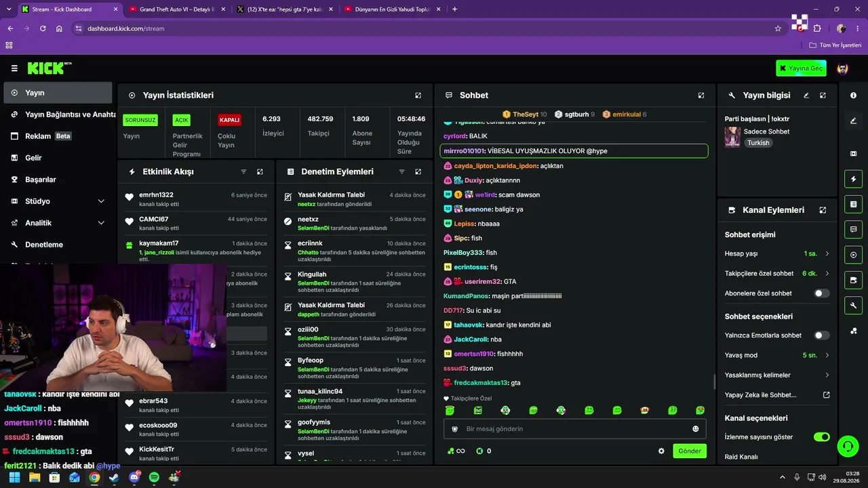
Task: Open Denetleme in the sidebar
Action: pyautogui.click(x=58, y=245)
